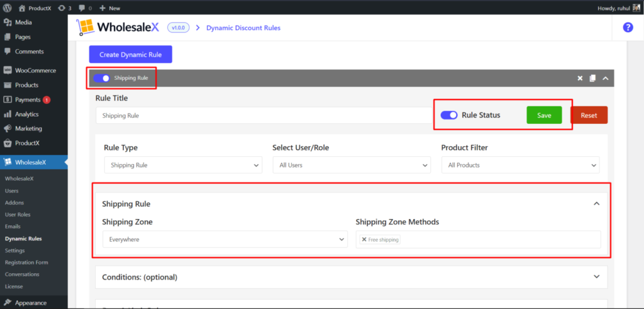Viewport: 644px width, 309px height.
Task: Remove Free shipping tag with its X
Action: pos(364,240)
